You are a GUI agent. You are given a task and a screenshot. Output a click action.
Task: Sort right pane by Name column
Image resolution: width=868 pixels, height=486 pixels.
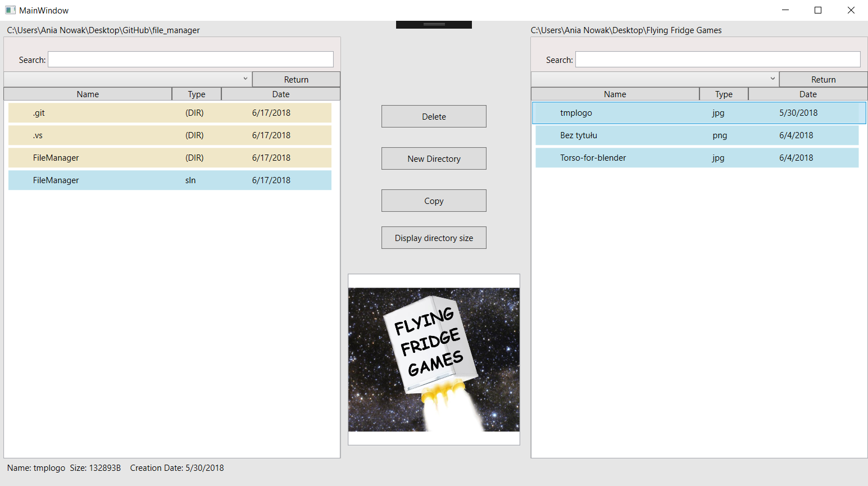615,94
